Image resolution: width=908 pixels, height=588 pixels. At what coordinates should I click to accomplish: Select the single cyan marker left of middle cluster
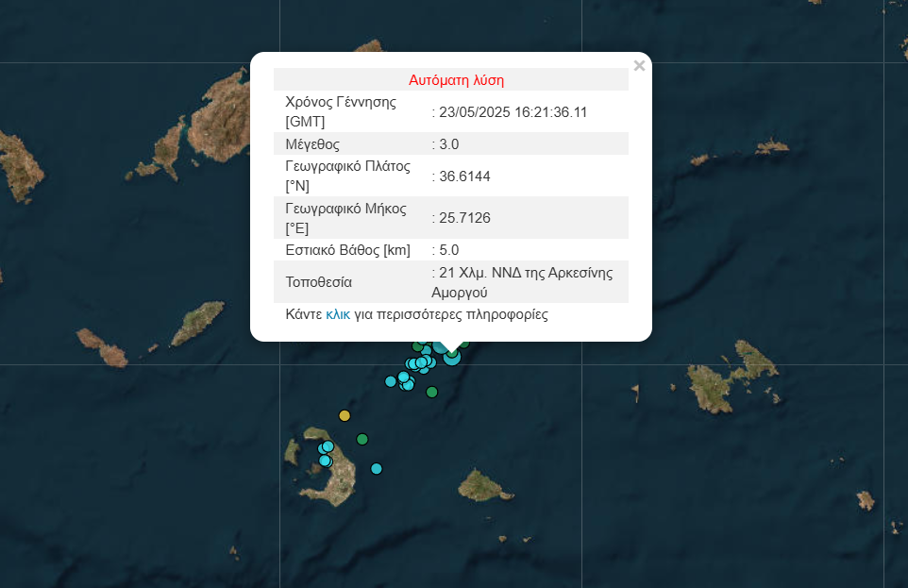(391, 381)
